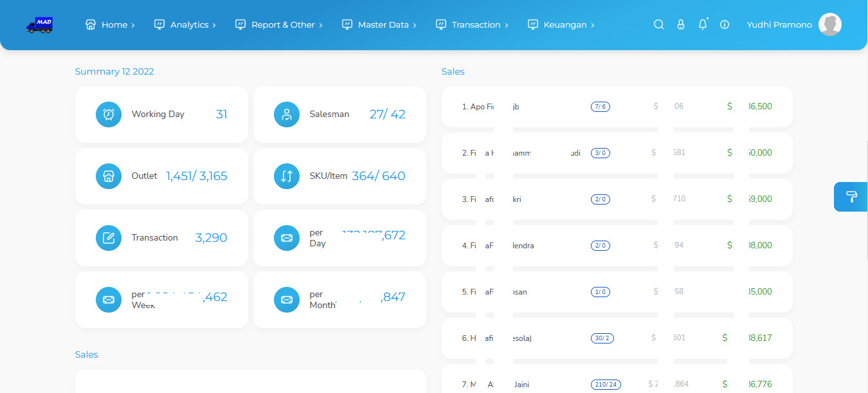Click the info circle icon
868x393 pixels.
click(x=725, y=24)
